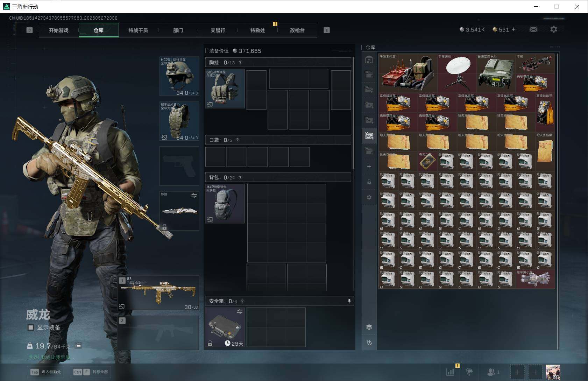Select the main warehouse house icon
The image size is (588, 381).
[x=369, y=60]
